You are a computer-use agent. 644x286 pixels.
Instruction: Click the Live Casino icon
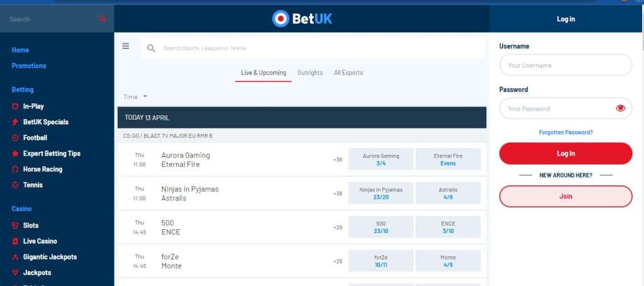15,241
